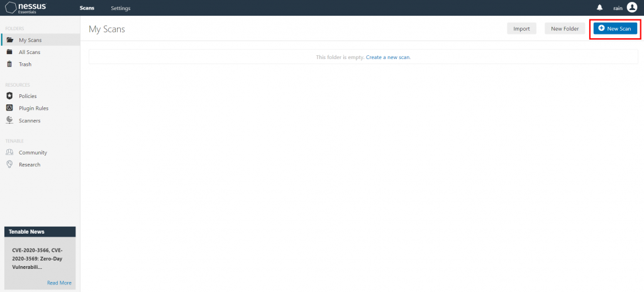Click the All Scans folder icon
The height and width of the screenshot is (292, 644).
pos(9,52)
